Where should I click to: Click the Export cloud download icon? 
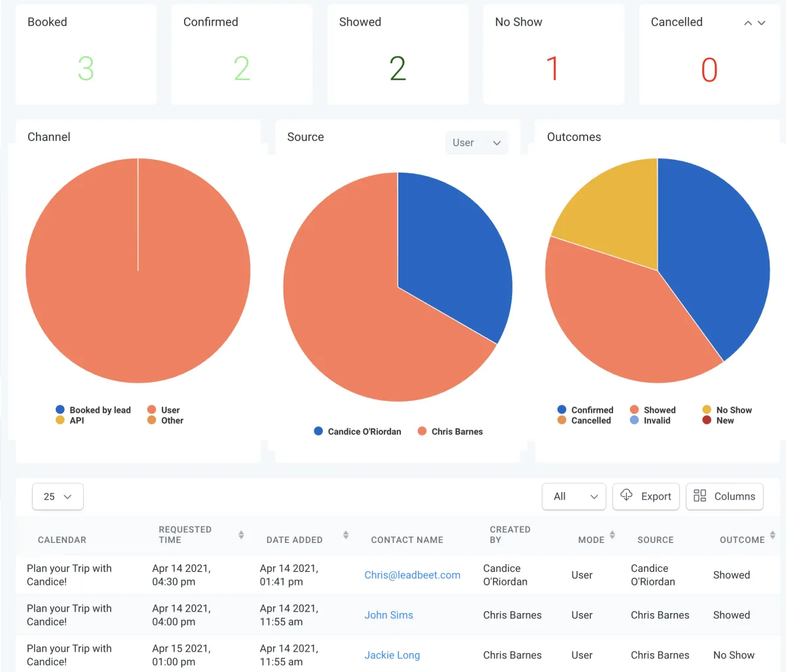coord(627,495)
